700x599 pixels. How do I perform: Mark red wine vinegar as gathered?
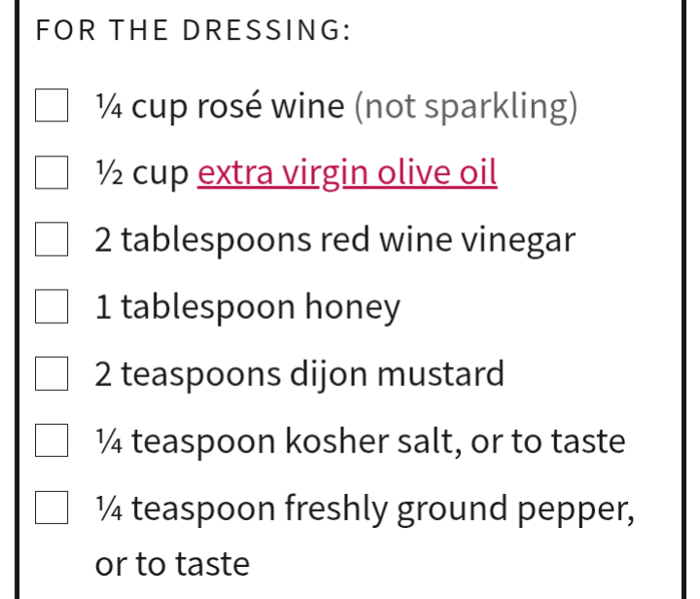pyautogui.click(x=52, y=239)
